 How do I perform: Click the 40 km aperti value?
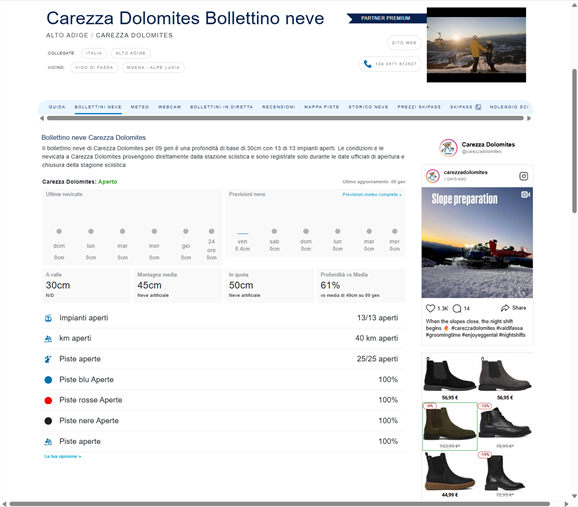[x=376, y=338]
